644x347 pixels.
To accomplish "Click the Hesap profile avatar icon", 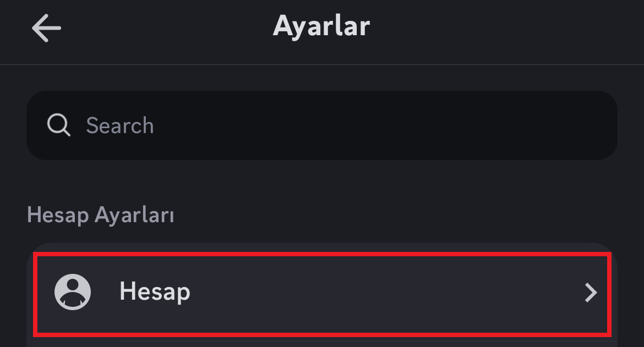I will point(73,292).
